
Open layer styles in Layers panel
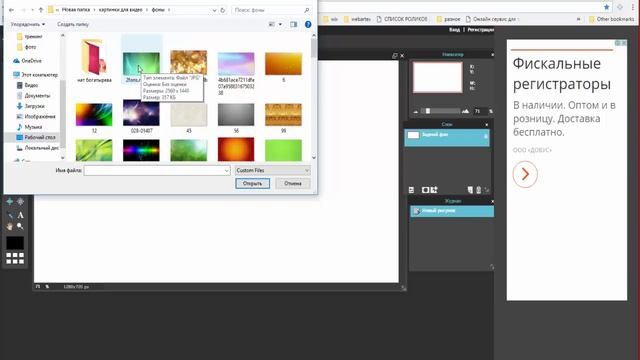click(x=434, y=190)
